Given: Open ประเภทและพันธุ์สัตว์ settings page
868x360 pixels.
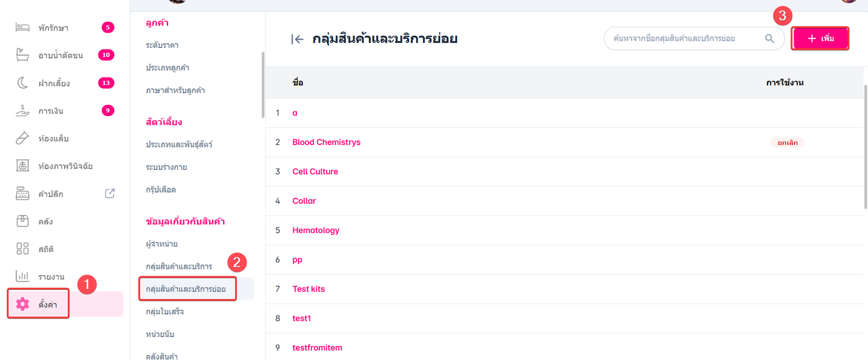Looking at the screenshot, I should click(x=179, y=144).
